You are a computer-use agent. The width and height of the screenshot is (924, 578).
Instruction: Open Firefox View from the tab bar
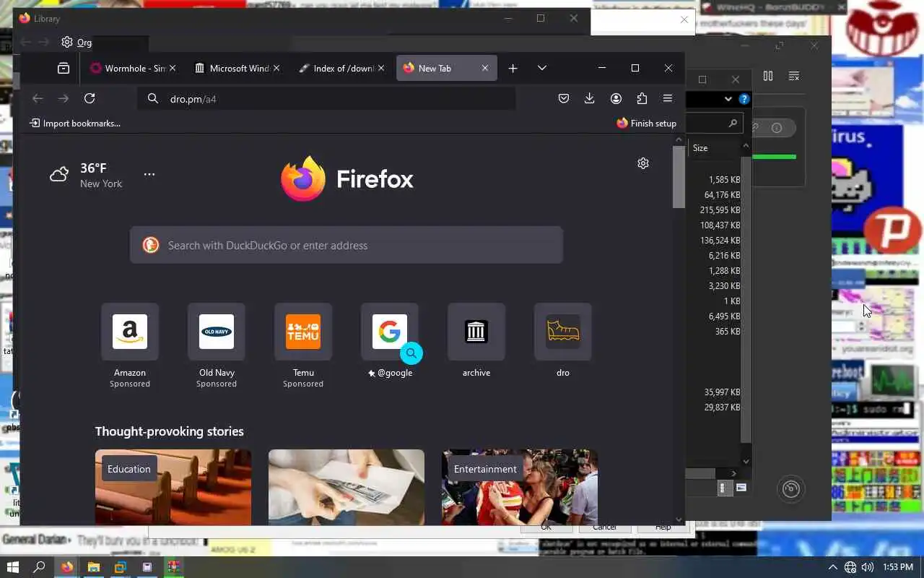pyautogui.click(x=64, y=68)
